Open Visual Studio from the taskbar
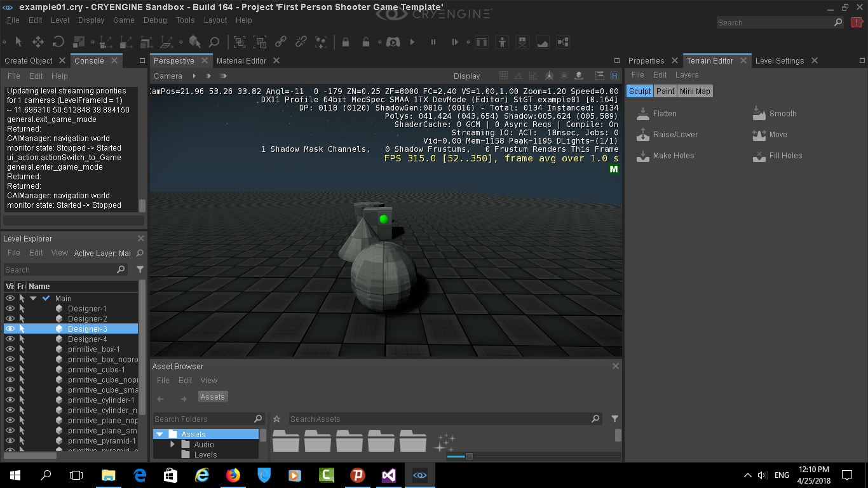This screenshot has width=868, height=488. tap(389, 475)
